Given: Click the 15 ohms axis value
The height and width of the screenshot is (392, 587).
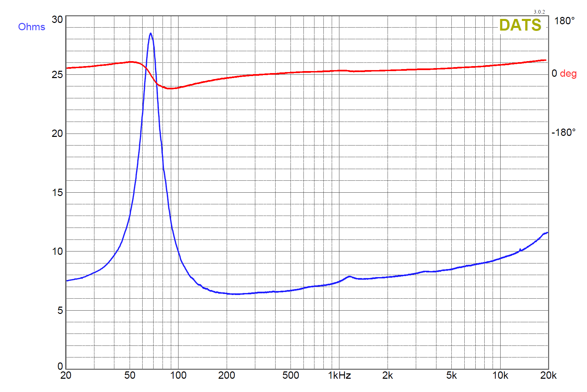Looking at the screenshot, I should coord(57,193).
